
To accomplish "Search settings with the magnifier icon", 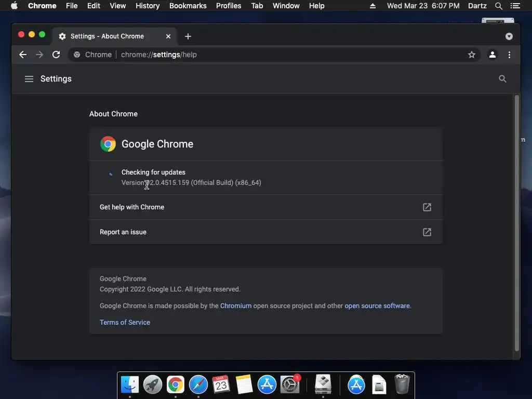I will pyautogui.click(x=502, y=79).
